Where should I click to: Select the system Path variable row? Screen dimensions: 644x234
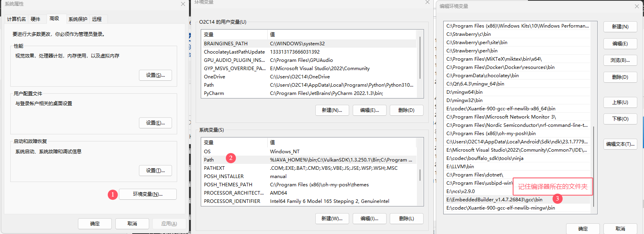[209, 160]
